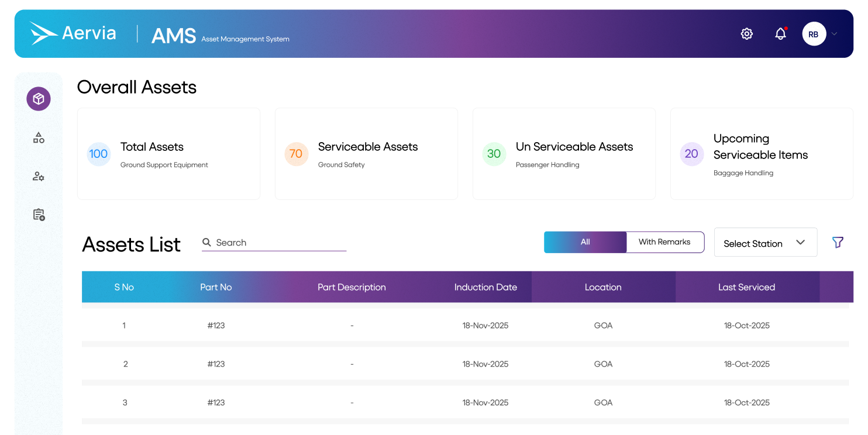
Task: Switch the assets filter to With Remarks
Action: (665, 241)
